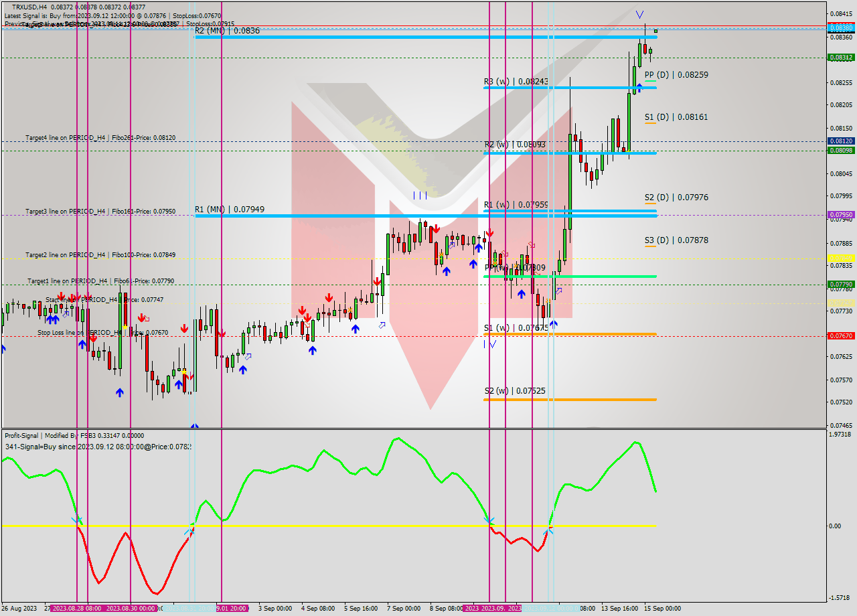Image resolution: width=857 pixels, height=616 pixels.
Task: Select the Stop Loss line 0.07670 label
Action: pos(103,333)
